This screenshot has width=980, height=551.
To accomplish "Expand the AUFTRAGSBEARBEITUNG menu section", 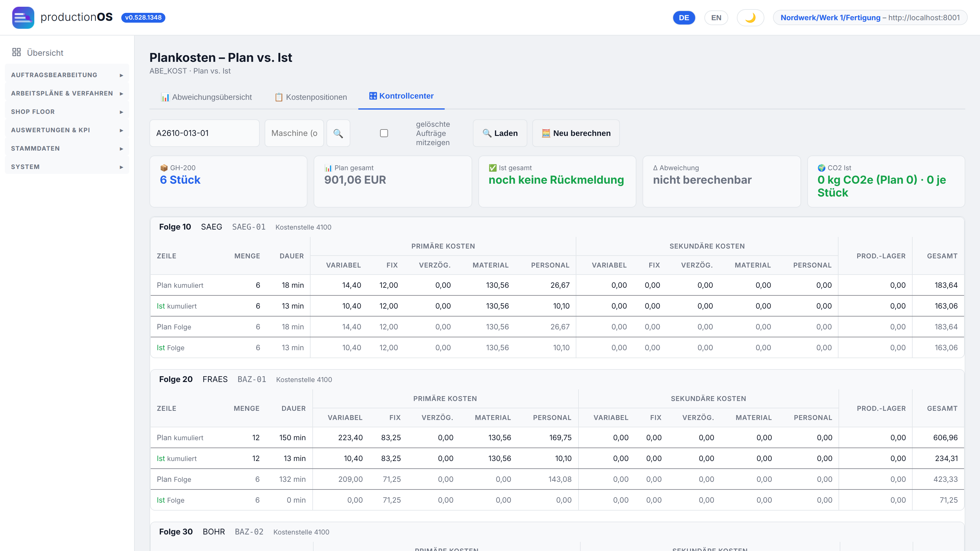I will pyautogui.click(x=67, y=75).
